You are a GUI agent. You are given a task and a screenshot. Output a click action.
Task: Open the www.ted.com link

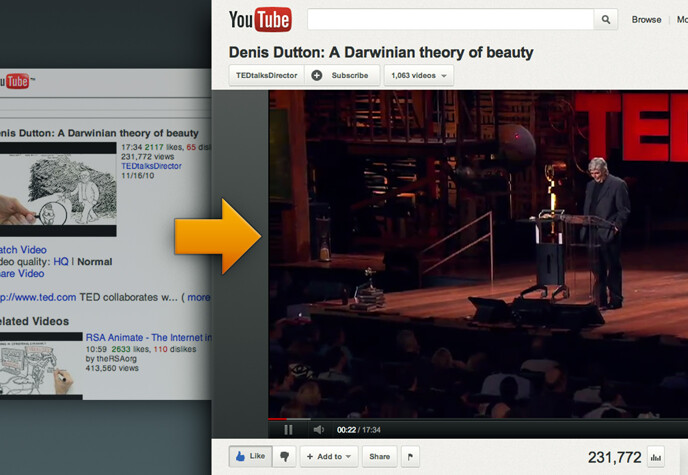38,297
